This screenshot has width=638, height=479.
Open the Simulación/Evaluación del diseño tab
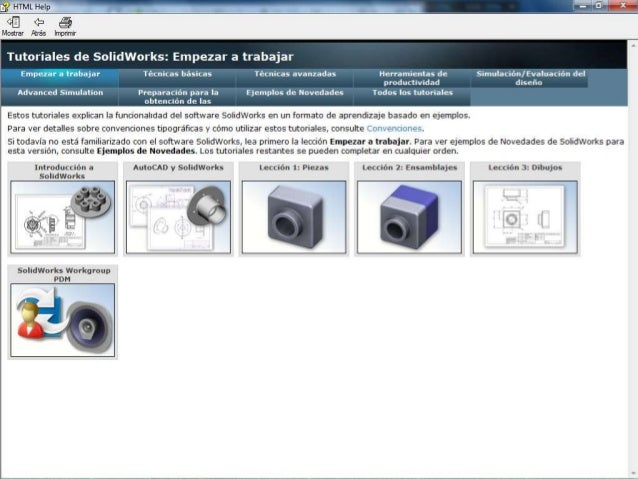coord(529,78)
